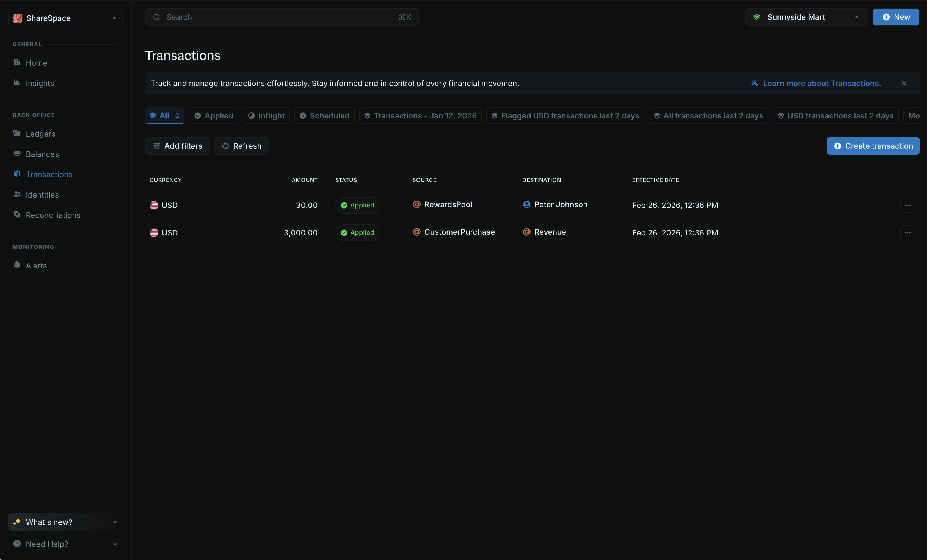Switch to the Applied tab
The width and height of the screenshot is (927, 560).
tap(213, 116)
